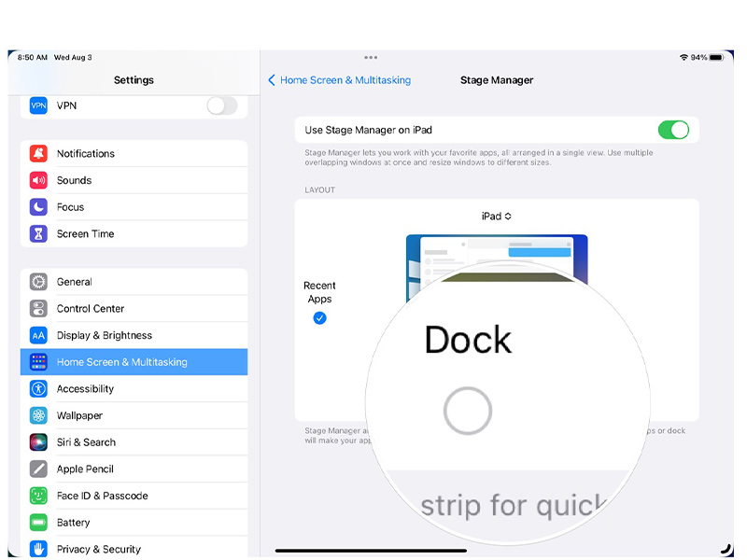Tap the battery indicator in the status bar

coord(716,57)
